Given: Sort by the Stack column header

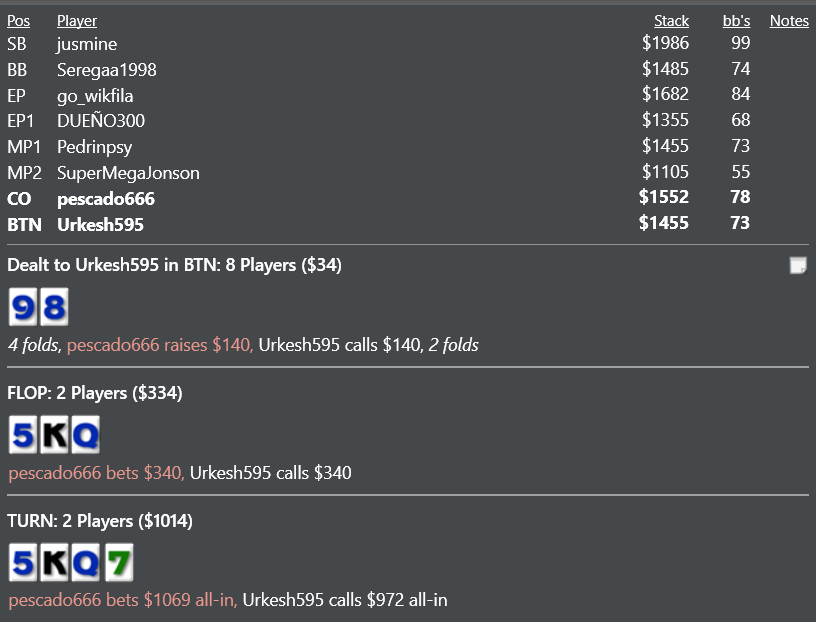Looking at the screenshot, I should (671, 21).
